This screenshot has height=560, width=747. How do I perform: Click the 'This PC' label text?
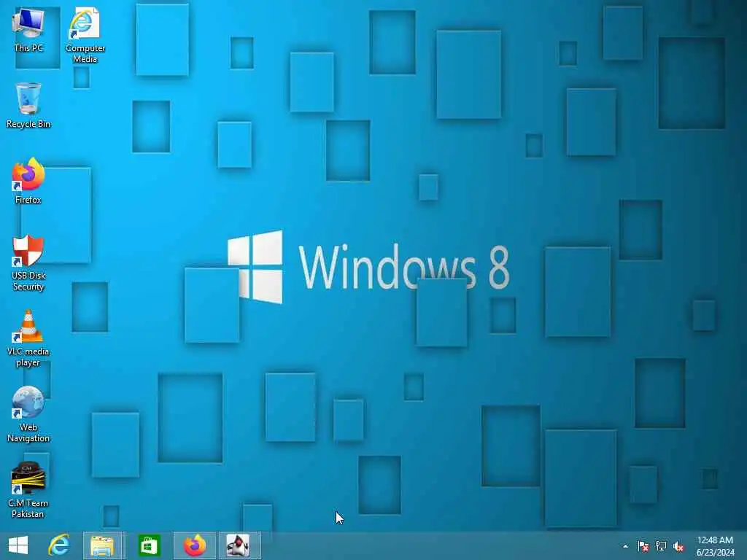pyautogui.click(x=28, y=47)
